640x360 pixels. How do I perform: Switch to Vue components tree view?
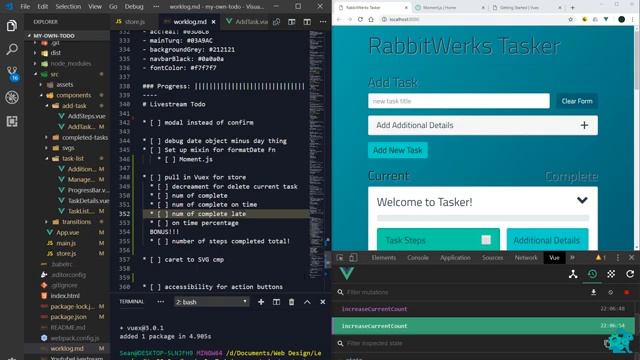pos(573,274)
